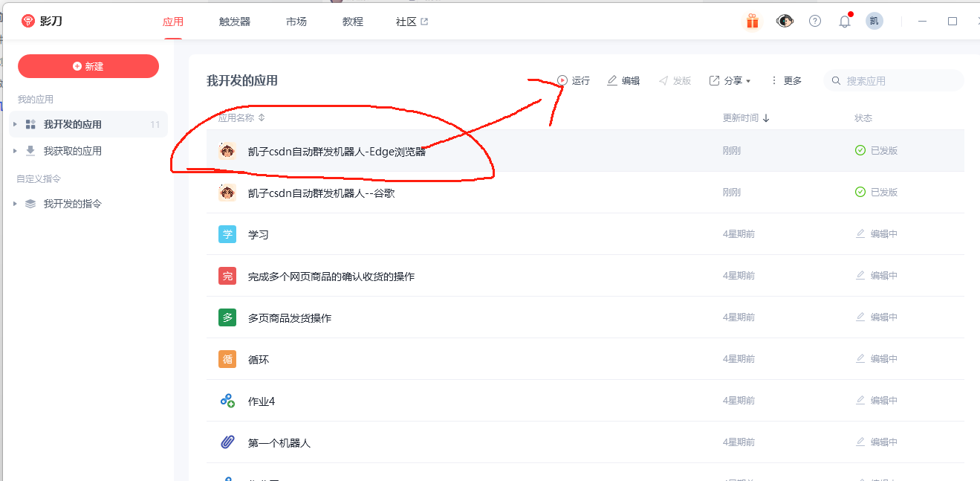Click the green 多 app icon
Image resolution: width=980 pixels, height=481 pixels.
point(227,317)
